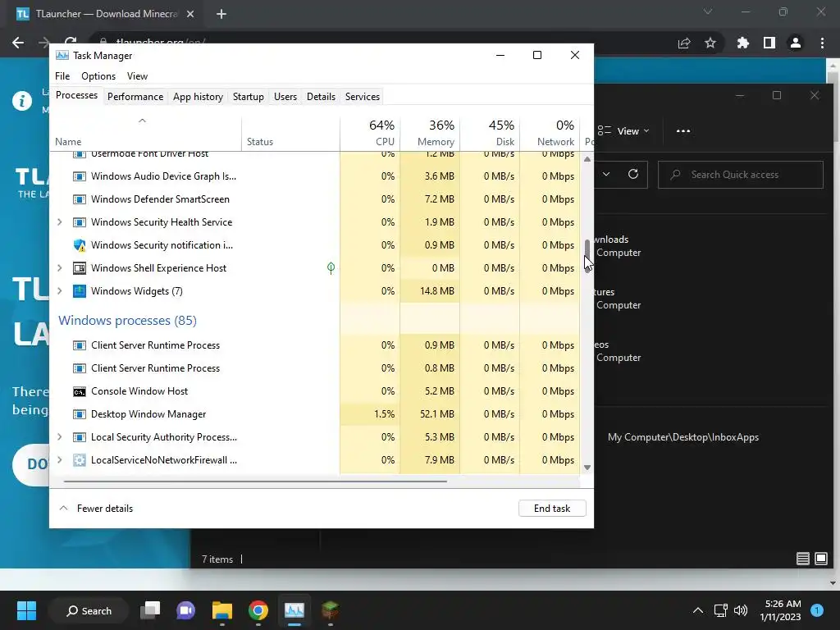This screenshot has height=630, width=840.
Task: Switch to Startup tab
Action: click(248, 97)
